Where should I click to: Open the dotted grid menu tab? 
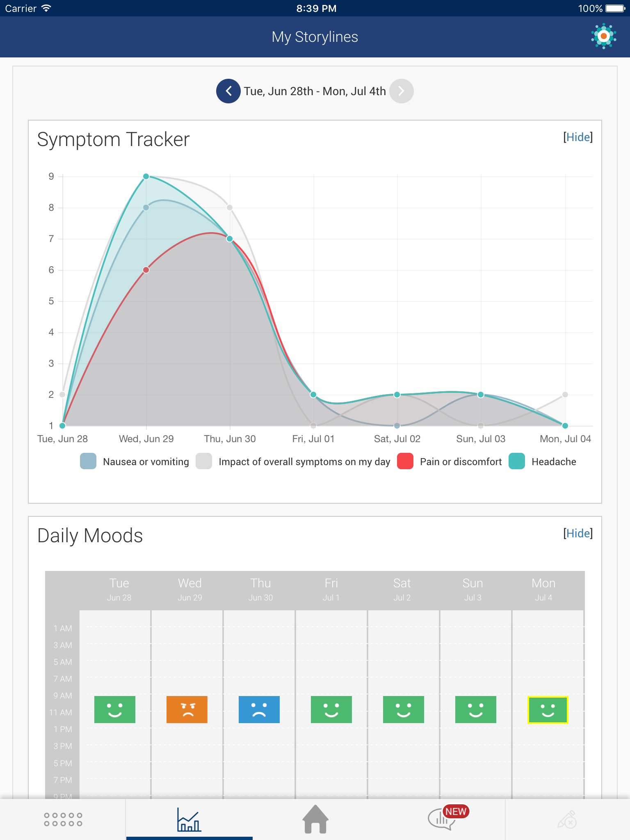coord(63,819)
